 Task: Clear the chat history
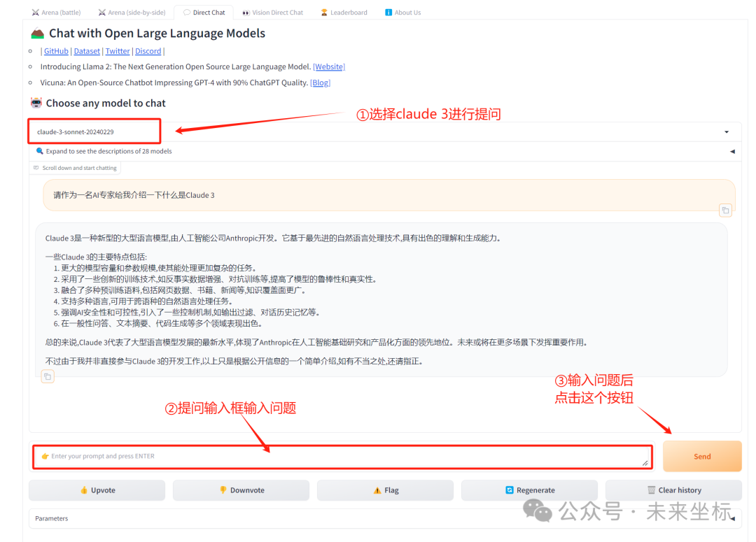click(673, 490)
